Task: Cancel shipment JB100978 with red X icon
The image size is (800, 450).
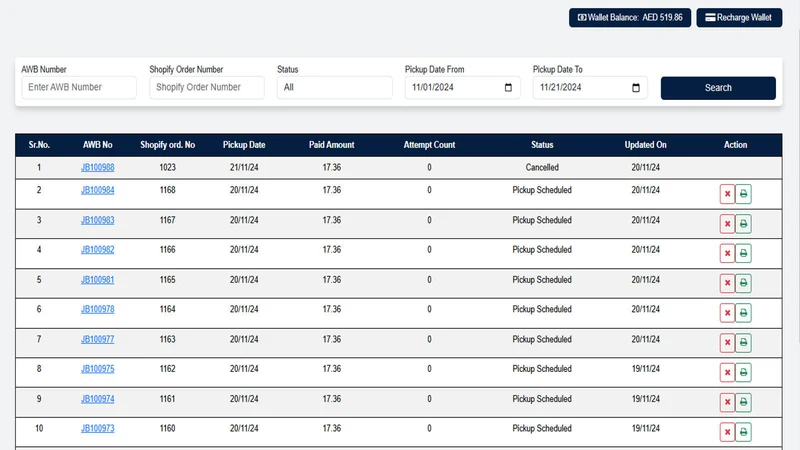Action: pos(727,313)
